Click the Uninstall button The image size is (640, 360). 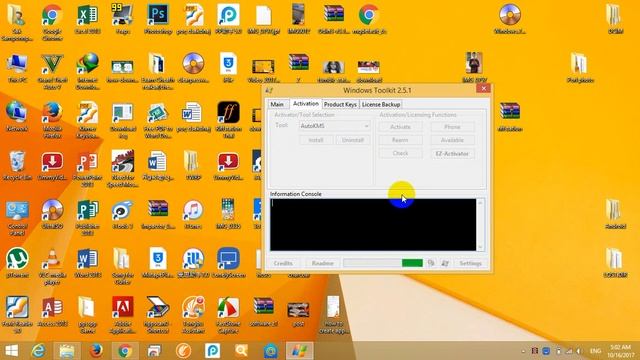[x=353, y=140]
